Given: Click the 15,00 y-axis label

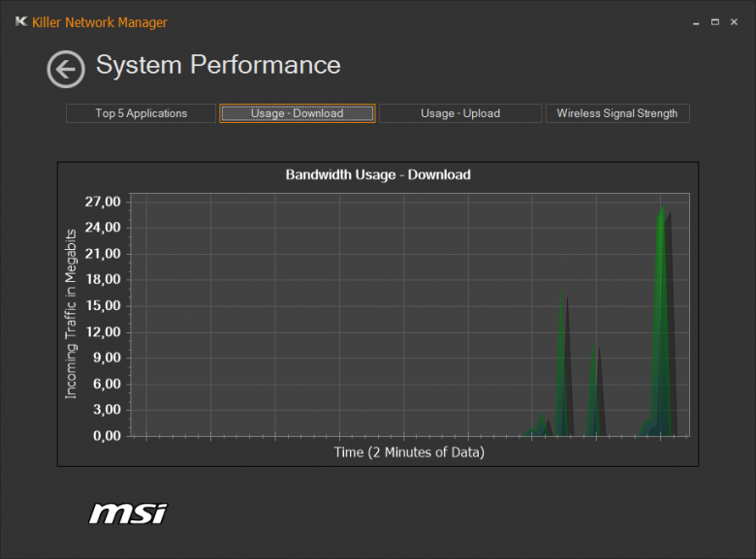Looking at the screenshot, I should 103,305.
